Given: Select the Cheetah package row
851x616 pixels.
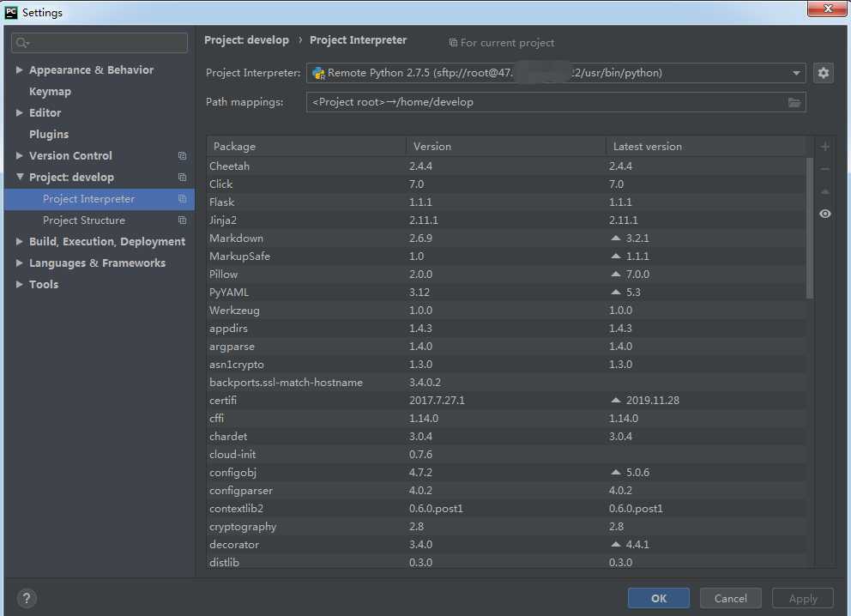Looking at the screenshot, I should click(x=506, y=166).
